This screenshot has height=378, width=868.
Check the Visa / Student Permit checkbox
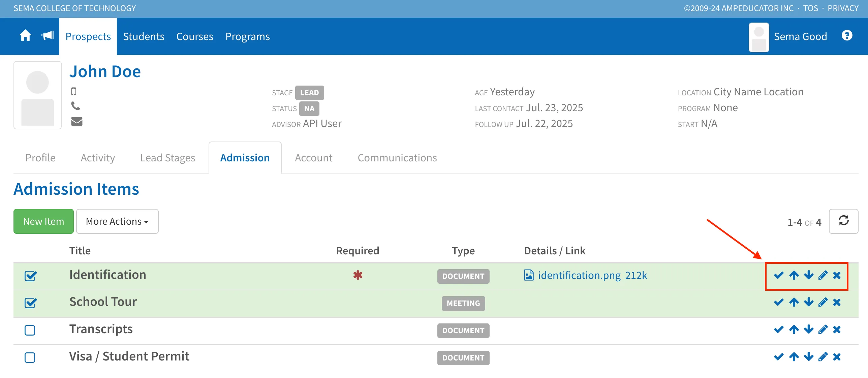(30, 357)
